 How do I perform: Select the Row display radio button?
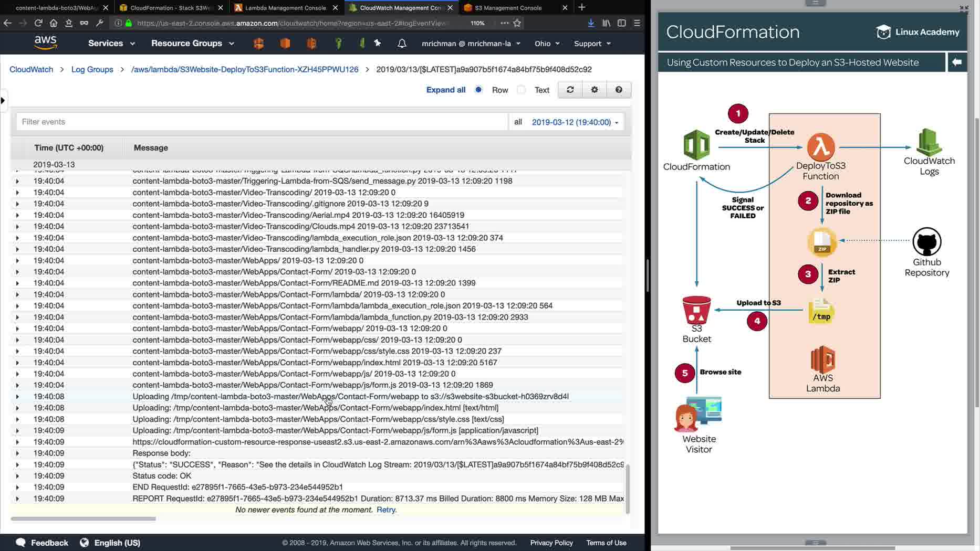(478, 90)
